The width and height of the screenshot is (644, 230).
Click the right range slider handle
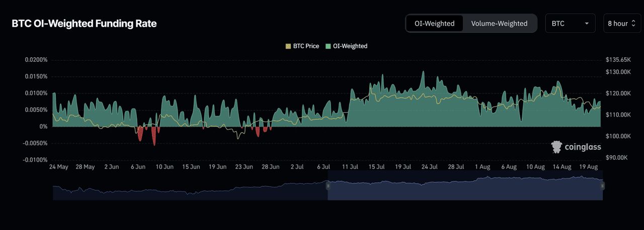pos(602,186)
